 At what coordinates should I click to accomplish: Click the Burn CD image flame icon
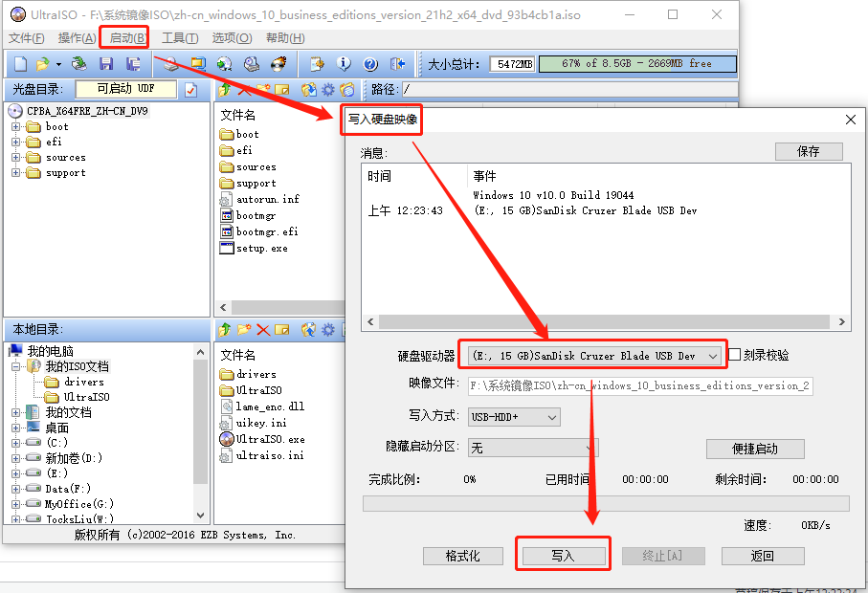[x=279, y=64]
